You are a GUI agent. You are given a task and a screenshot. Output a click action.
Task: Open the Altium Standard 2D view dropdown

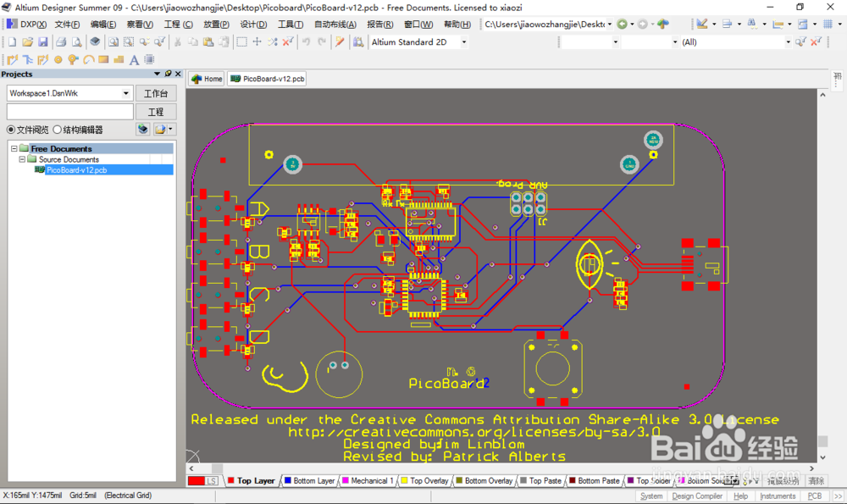(466, 42)
